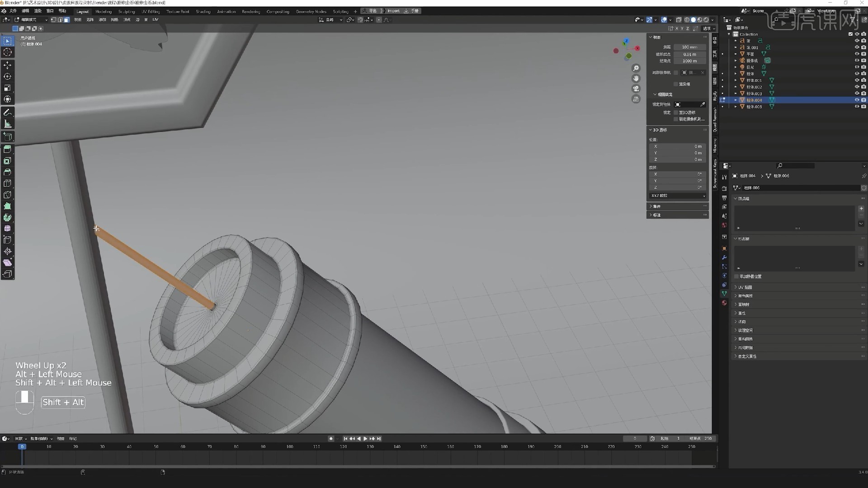Switch to the Sculpting workspace tab
This screenshot has height=488, width=868.
click(x=127, y=12)
